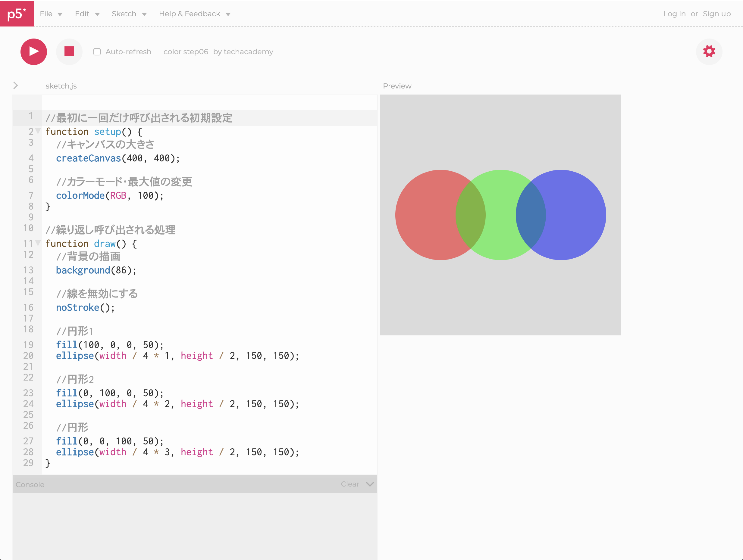Click the green circle in preview
The image size is (743, 560).
pos(500,215)
